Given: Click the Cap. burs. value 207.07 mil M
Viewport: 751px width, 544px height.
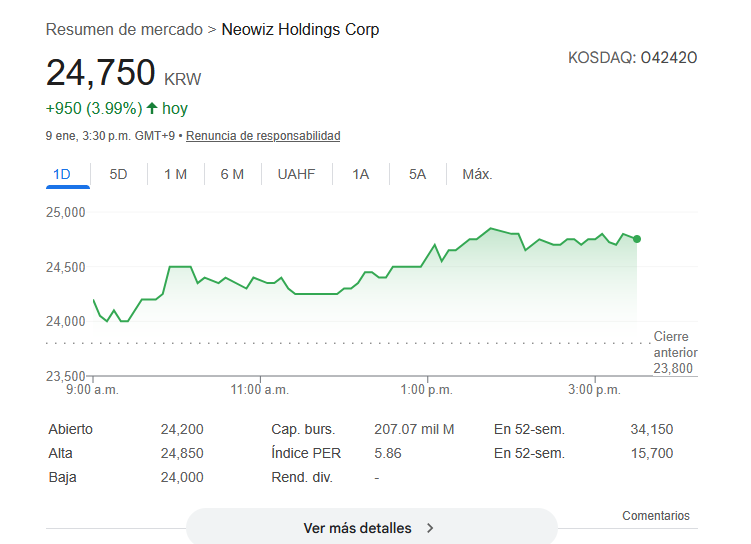Looking at the screenshot, I should 414,430.
